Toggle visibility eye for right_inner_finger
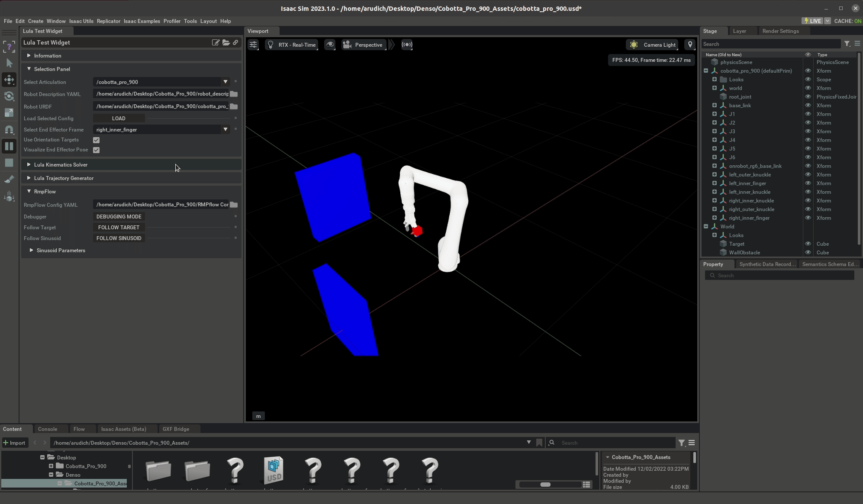This screenshot has width=863, height=504. [x=808, y=218]
